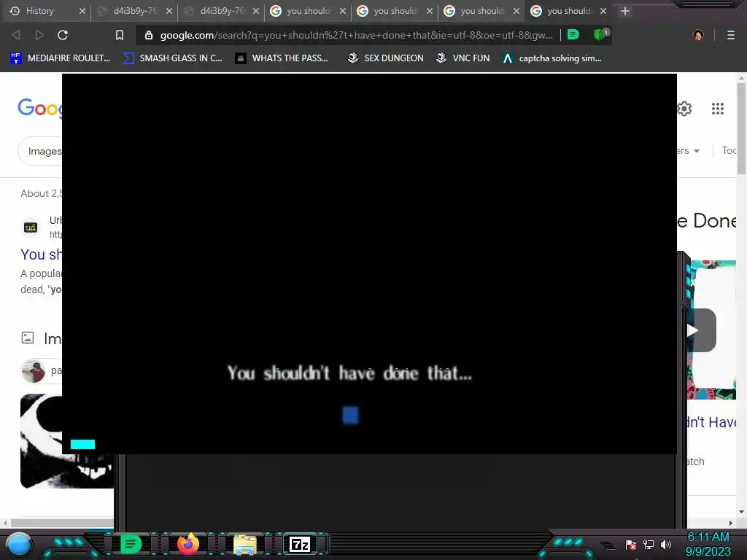Open the volume speaker icon
Image resolution: width=747 pixels, height=560 pixels.
666,544
